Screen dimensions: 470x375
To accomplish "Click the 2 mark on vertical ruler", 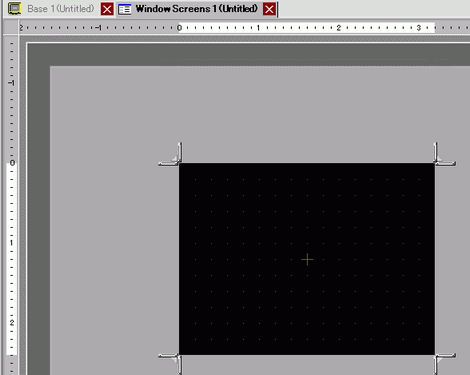I will click(x=12, y=323).
